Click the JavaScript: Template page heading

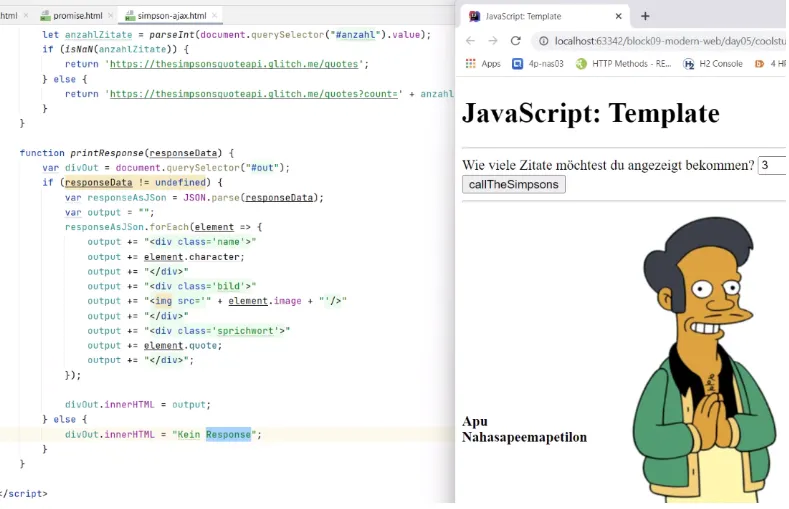[x=591, y=113]
